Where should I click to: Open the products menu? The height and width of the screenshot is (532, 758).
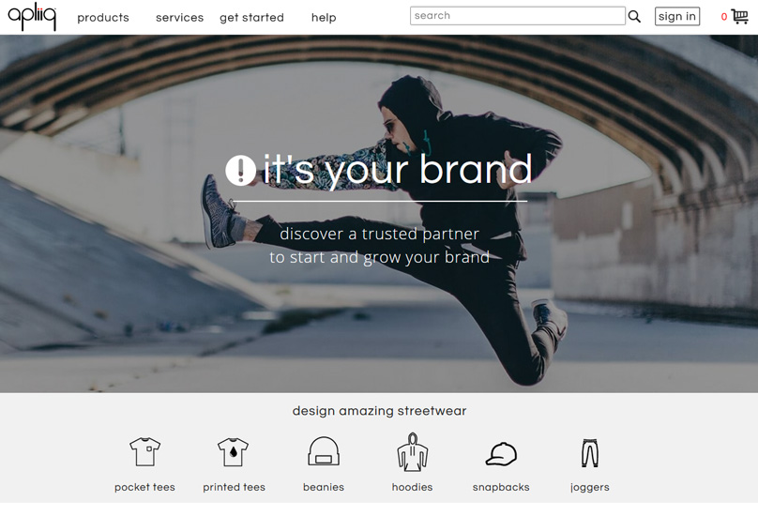[x=103, y=18]
